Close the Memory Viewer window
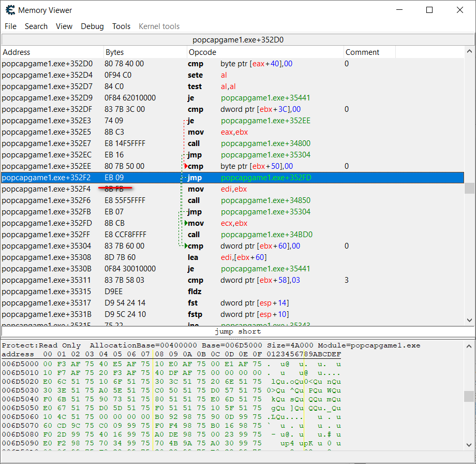Screen dimensions: 476x464 [x=459, y=10]
